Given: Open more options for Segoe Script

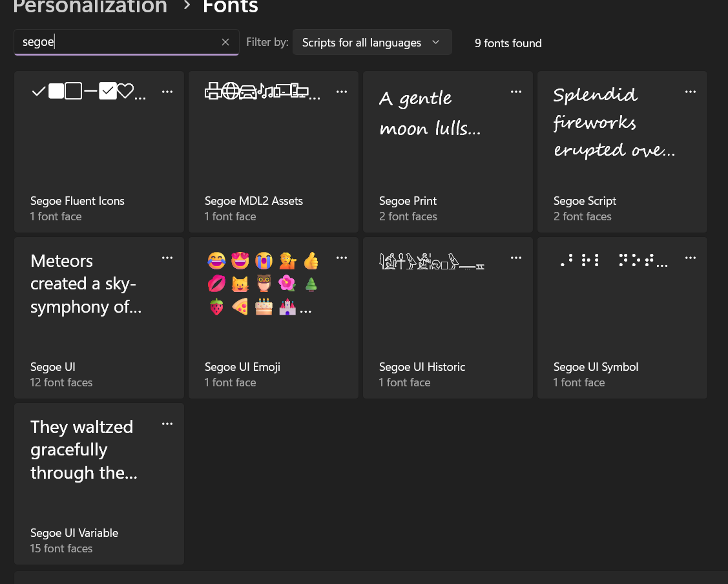Looking at the screenshot, I should pos(691,92).
